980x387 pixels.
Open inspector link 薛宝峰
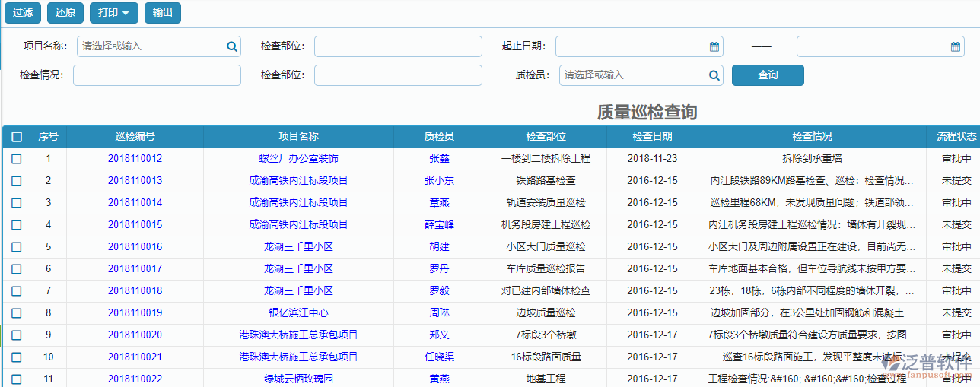point(439,225)
